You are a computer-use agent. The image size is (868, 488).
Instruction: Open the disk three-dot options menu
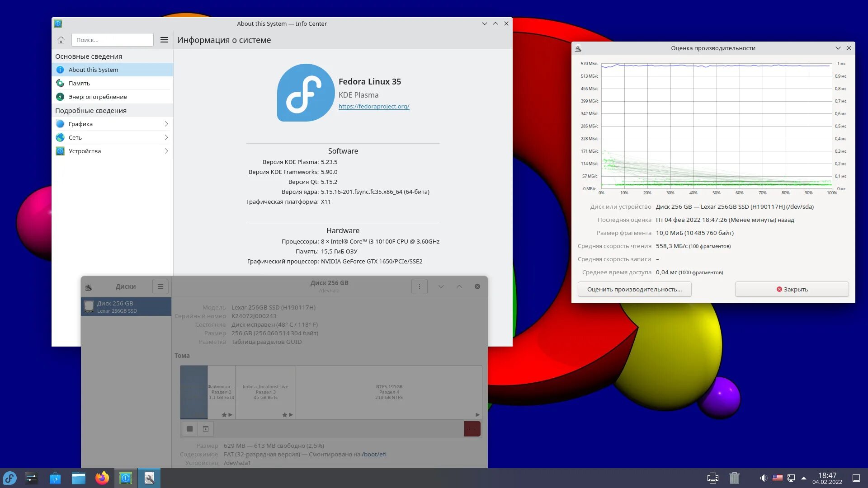click(x=420, y=286)
